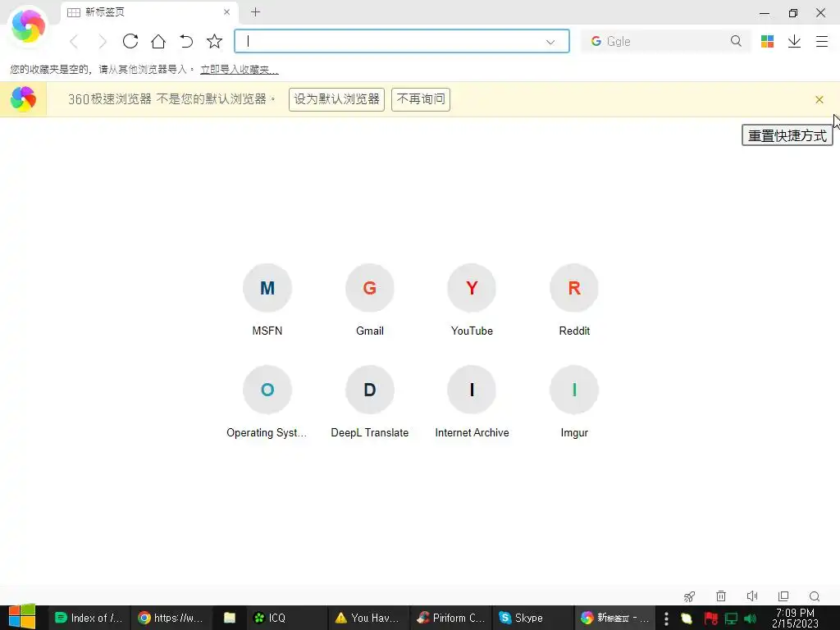Image resolution: width=840 pixels, height=630 pixels.
Task: Switch to You Hav... warning taskbar window
Action: [368, 618]
